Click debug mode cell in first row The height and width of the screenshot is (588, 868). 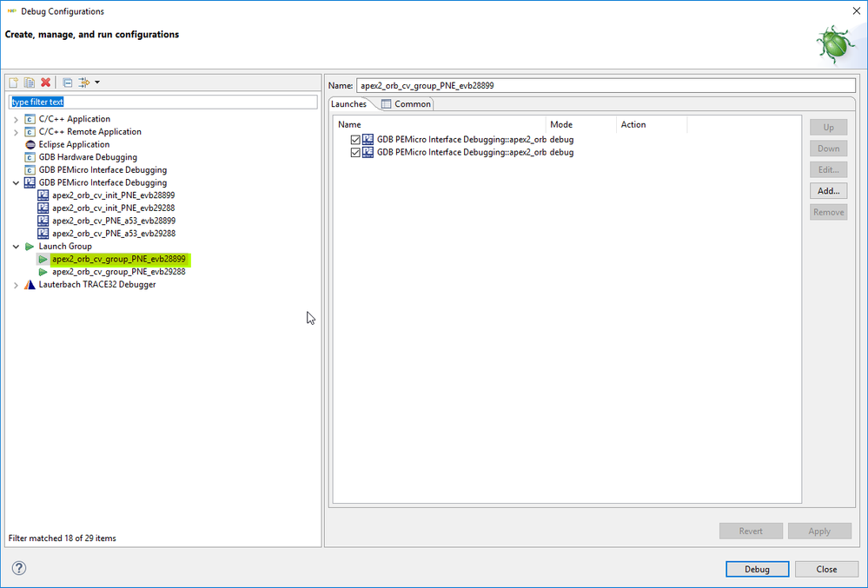point(562,139)
